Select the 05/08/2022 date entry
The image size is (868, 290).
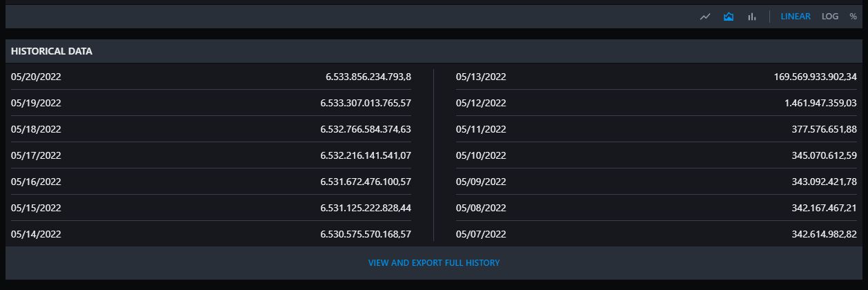tap(481, 208)
